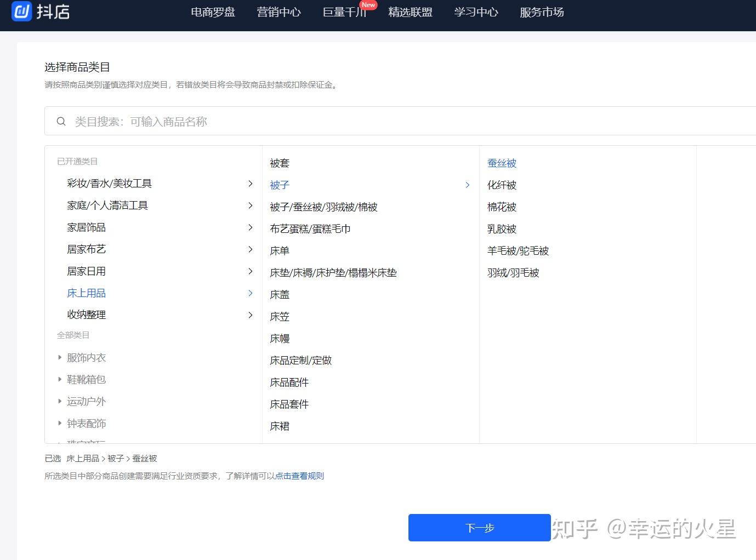
Task: Open 服务市场 in the top navigation
Action: 542,12
